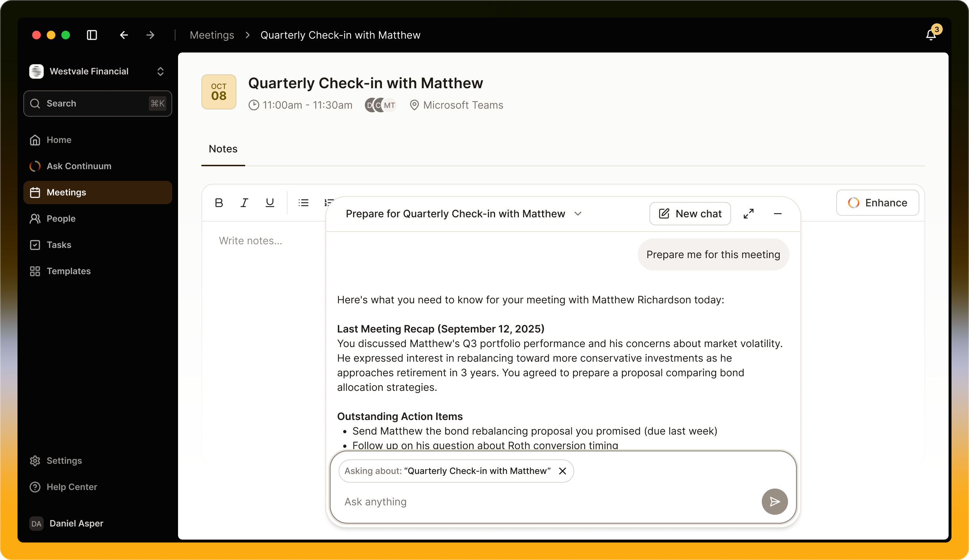The width and height of the screenshot is (969, 560).
Task: Remove the "Asking about" context chip
Action: 562,471
